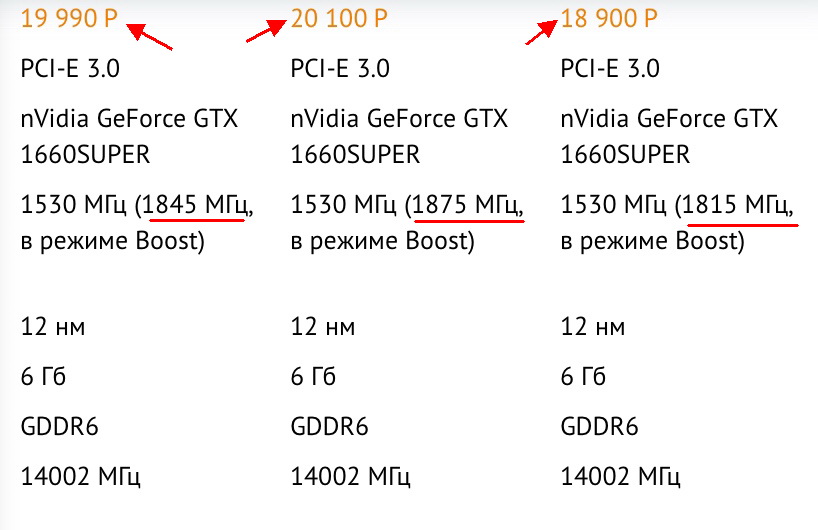
Task: Click 12 нм in the 19 990 ₽ column
Action: (x=52, y=326)
